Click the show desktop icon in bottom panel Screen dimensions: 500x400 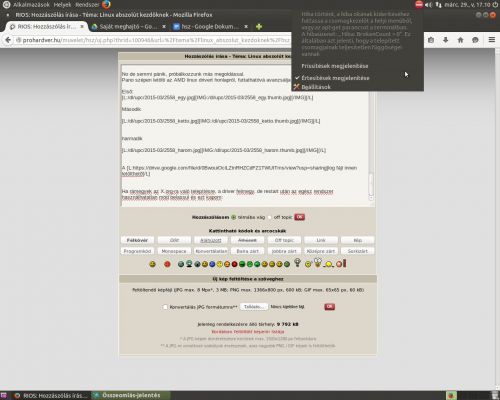(4, 396)
